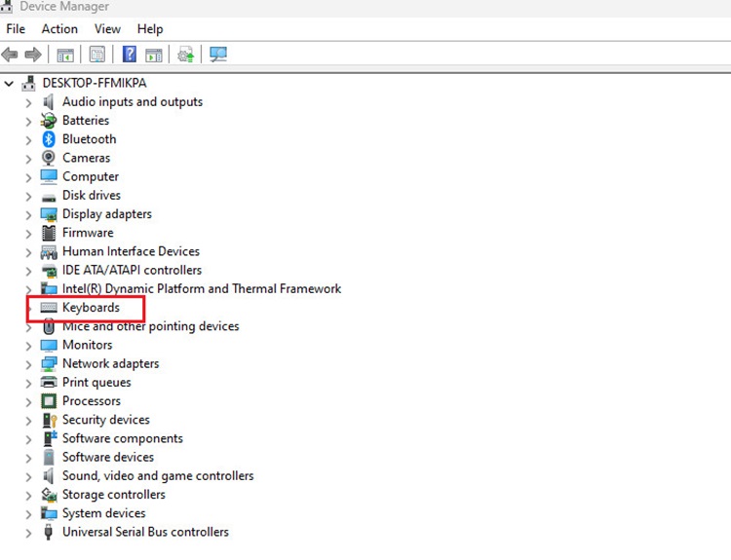Click the blue Help icon in toolbar
The image size is (731, 560).
point(129,55)
